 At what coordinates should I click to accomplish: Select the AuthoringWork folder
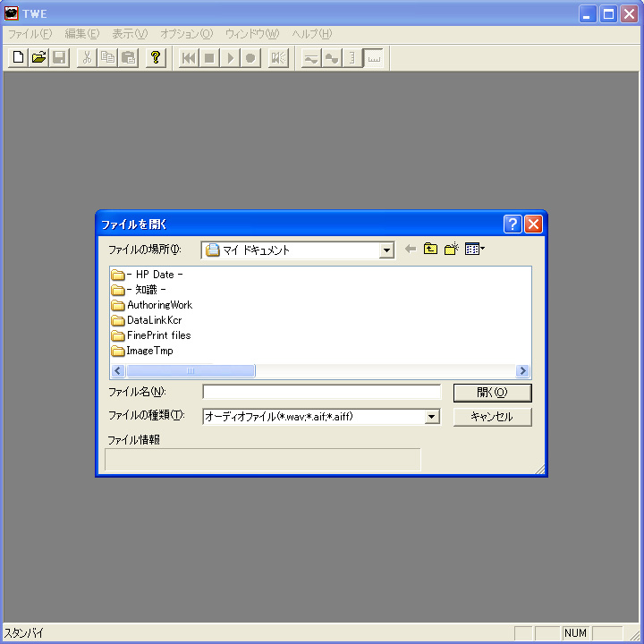(151, 305)
